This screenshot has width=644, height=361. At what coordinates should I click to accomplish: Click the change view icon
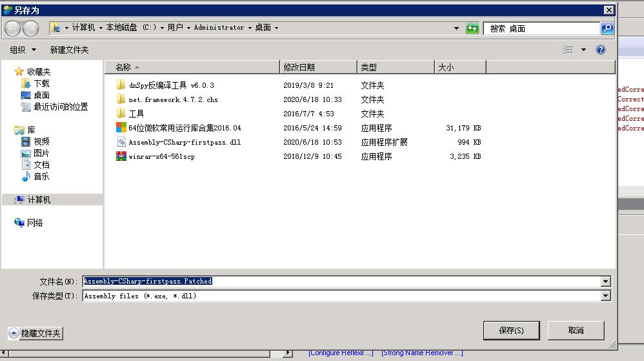[568, 50]
